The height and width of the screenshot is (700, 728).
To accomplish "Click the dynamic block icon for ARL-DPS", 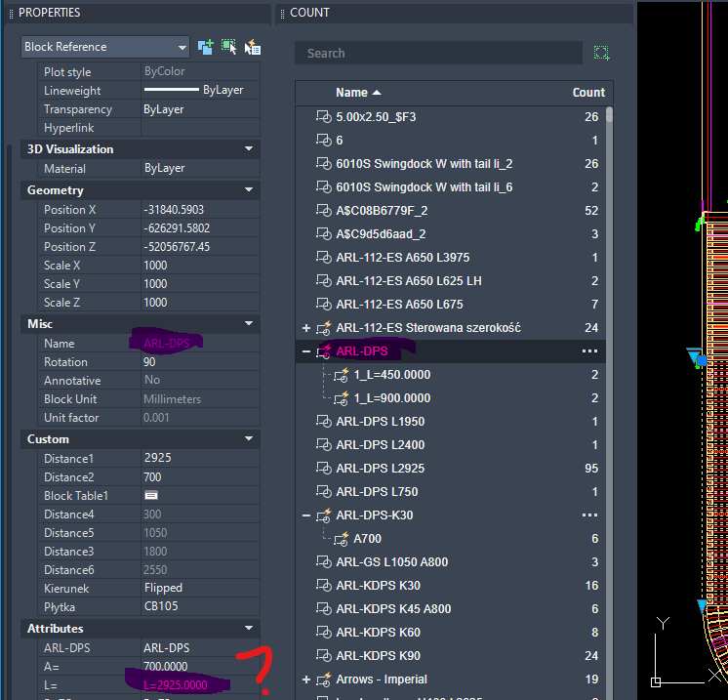I will (x=324, y=351).
